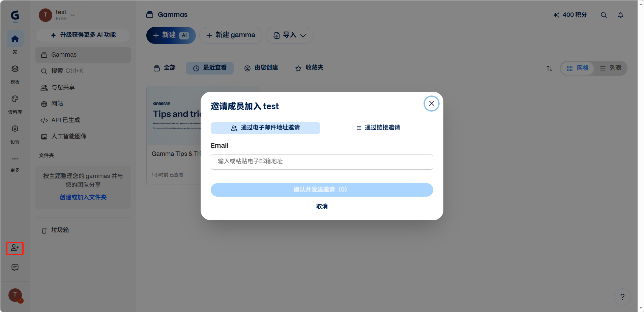Click the Email address input field
The height and width of the screenshot is (312, 644).
[322, 162]
